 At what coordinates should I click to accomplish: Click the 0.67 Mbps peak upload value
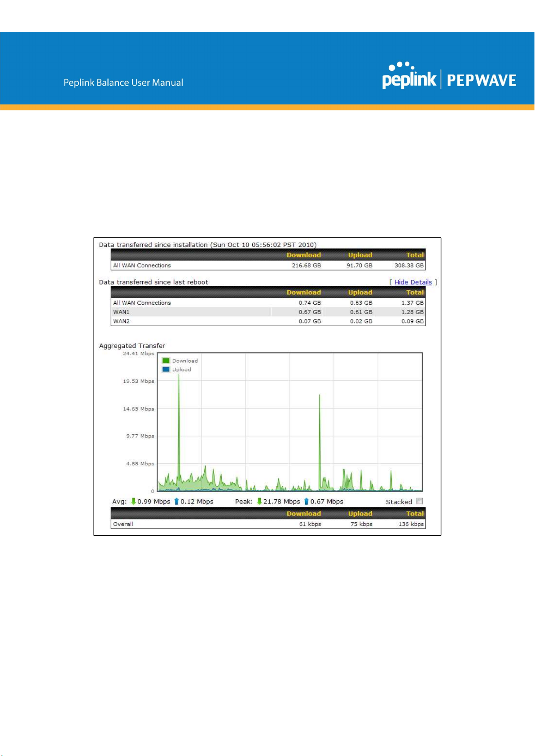coord(327,502)
